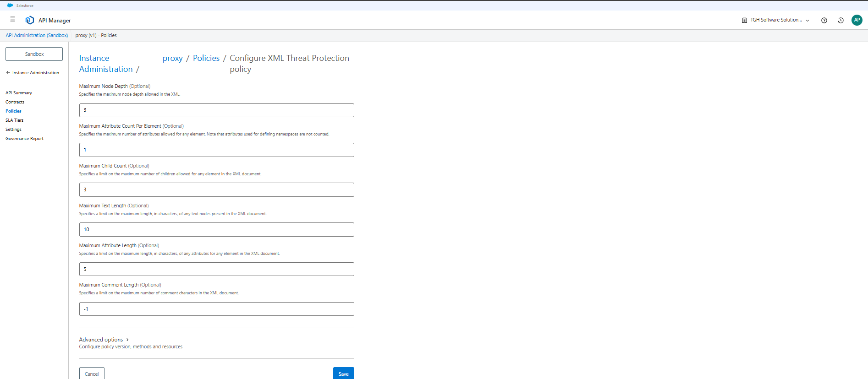This screenshot has width=868, height=379.
Task: Open Governance Report in the sidebar
Action: [25, 139]
